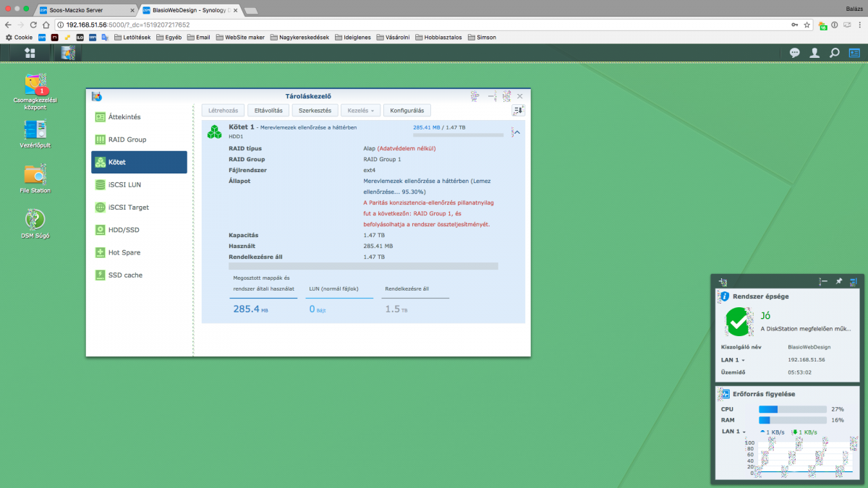Open Letöltések bookmark folder
Image resolution: width=868 pixels, height=488 pixels.
point(132,37)
